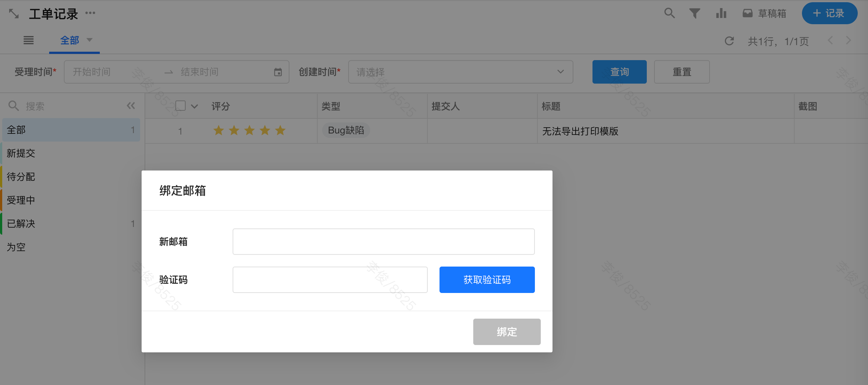The width and height of the screenshot is (868, 385).
Task: Open the 草稿箱 drafts box
Action: coord(765,14)
